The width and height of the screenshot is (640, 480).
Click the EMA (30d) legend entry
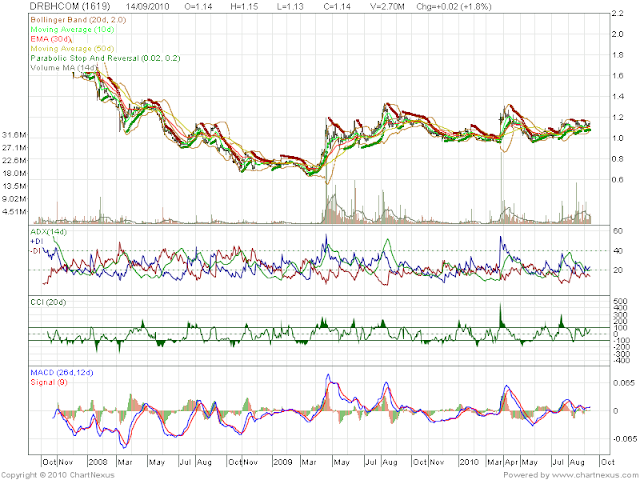51,39
